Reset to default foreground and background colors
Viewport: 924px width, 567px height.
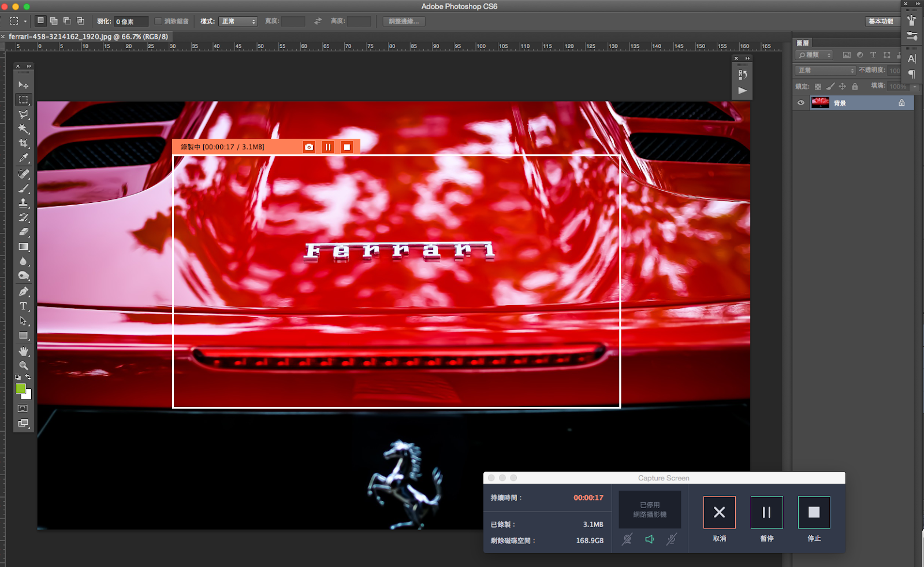click(18, 377)
